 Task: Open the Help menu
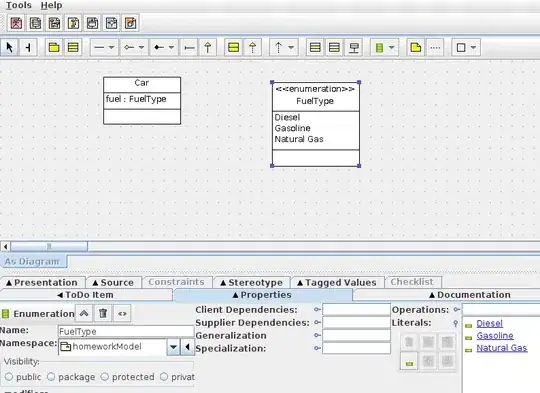coord(51,5)
